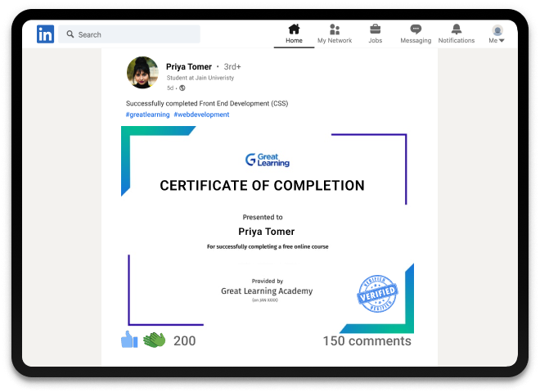Open the 200 reactions count

coord(185,340)
